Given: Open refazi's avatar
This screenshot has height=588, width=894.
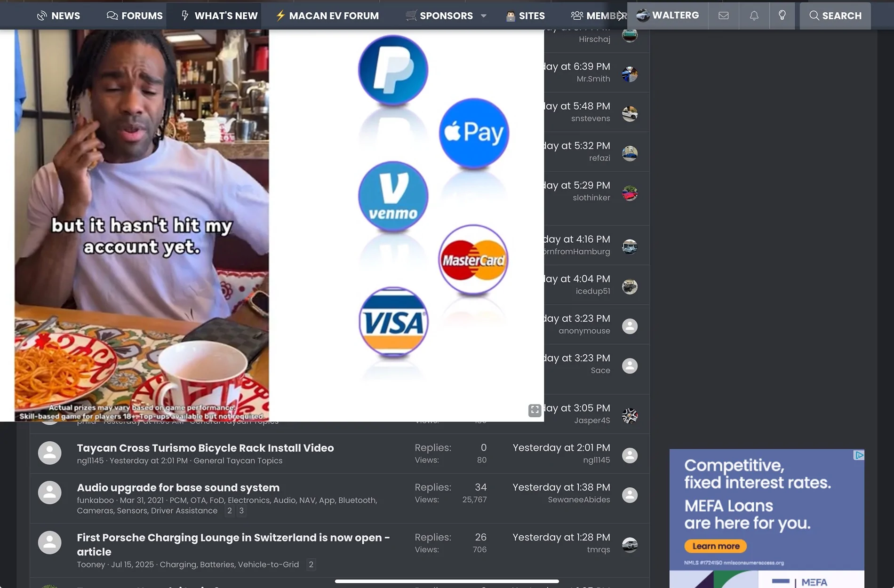Looking at the screenshot, I should (630, 153).
